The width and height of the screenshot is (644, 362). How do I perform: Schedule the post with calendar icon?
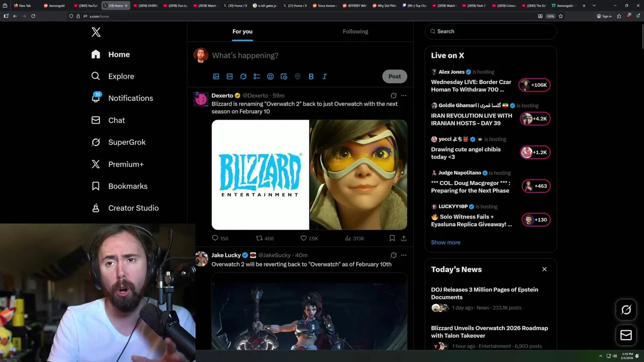point(284,76)
